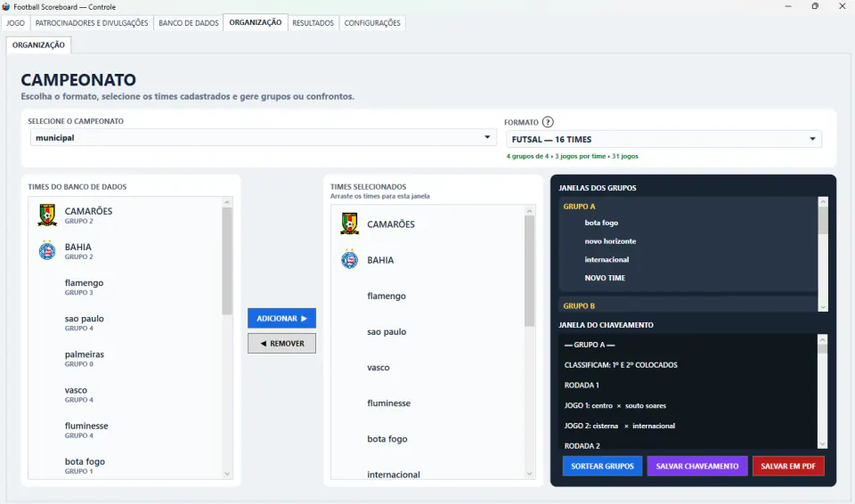Select internacional under Grupo A
Image resolution: width=855 pixels, height=504 pixels.
(x=607, y=260)
